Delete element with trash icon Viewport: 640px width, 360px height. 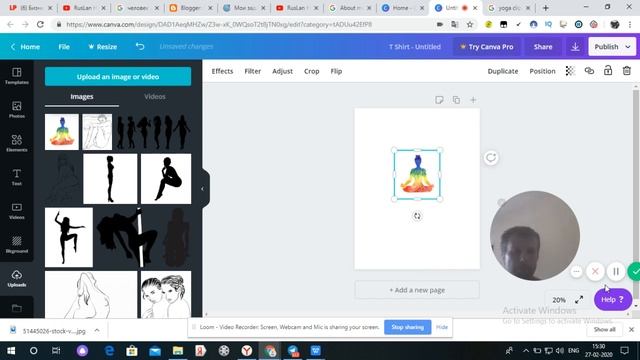[x=627, y=71]
